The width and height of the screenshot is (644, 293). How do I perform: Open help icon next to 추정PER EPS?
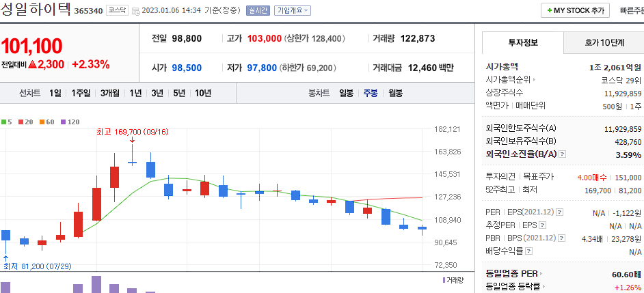pyautogui.click(x=543, y=225)
